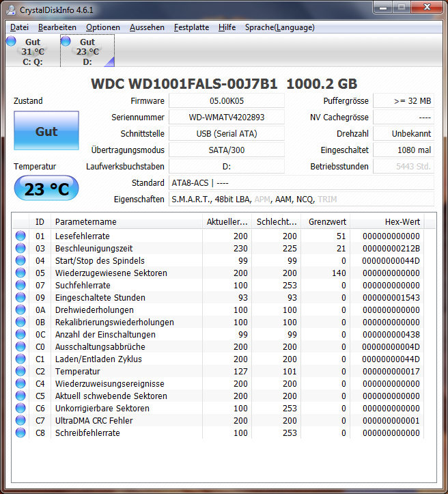
Task: Click hex value 000000000001 in UltraDMA row
Action: [391, 420]
